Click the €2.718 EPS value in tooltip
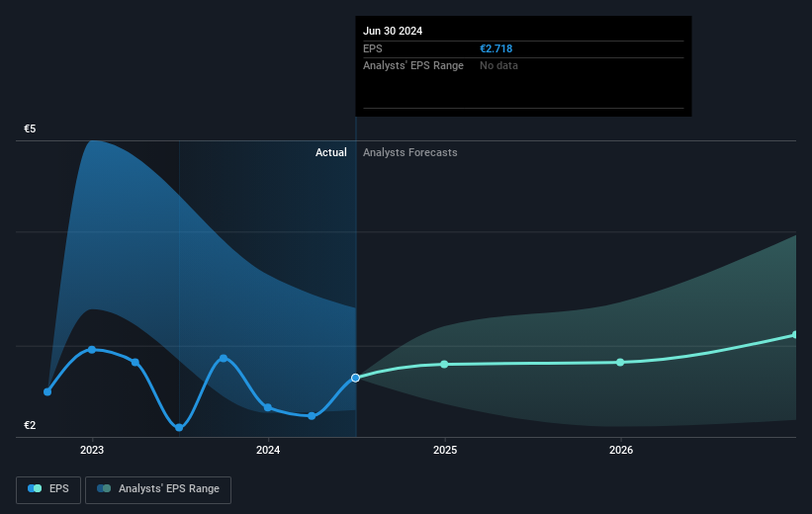Viewport: 812px width, 514px height. point(496,48)
